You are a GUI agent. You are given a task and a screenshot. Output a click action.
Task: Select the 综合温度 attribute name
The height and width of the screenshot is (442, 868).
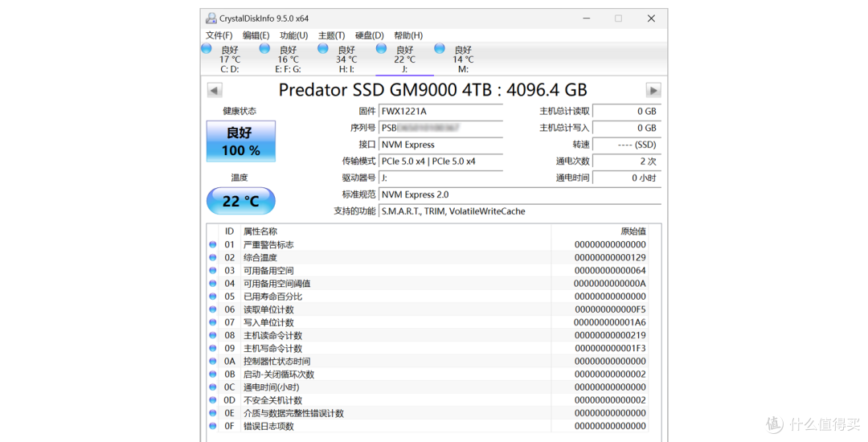[260, 257]
